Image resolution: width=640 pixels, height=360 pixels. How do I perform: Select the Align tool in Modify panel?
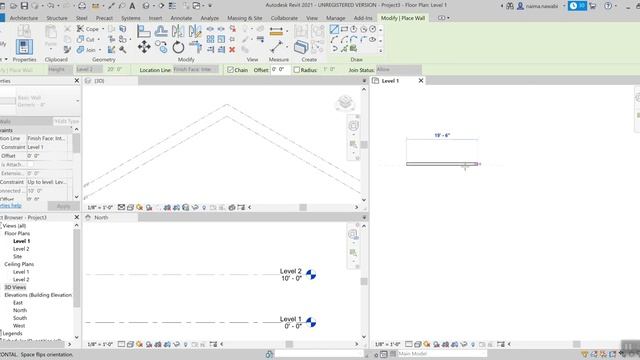pos(143,31)
